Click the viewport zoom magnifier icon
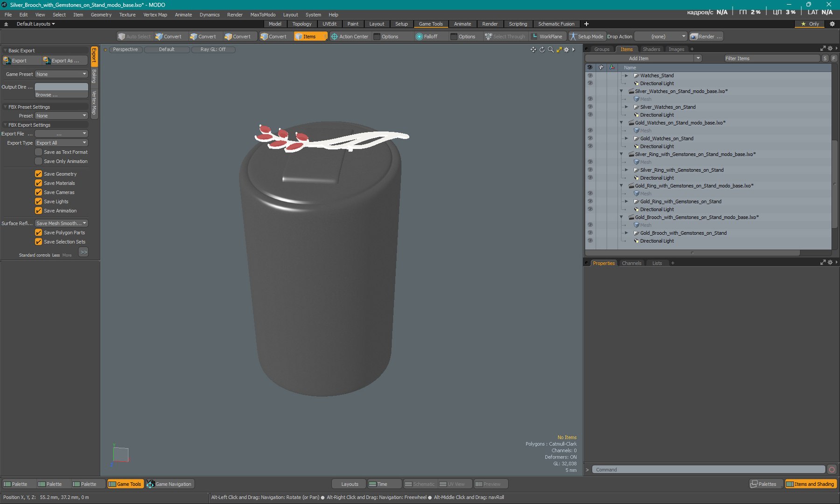 551,49
